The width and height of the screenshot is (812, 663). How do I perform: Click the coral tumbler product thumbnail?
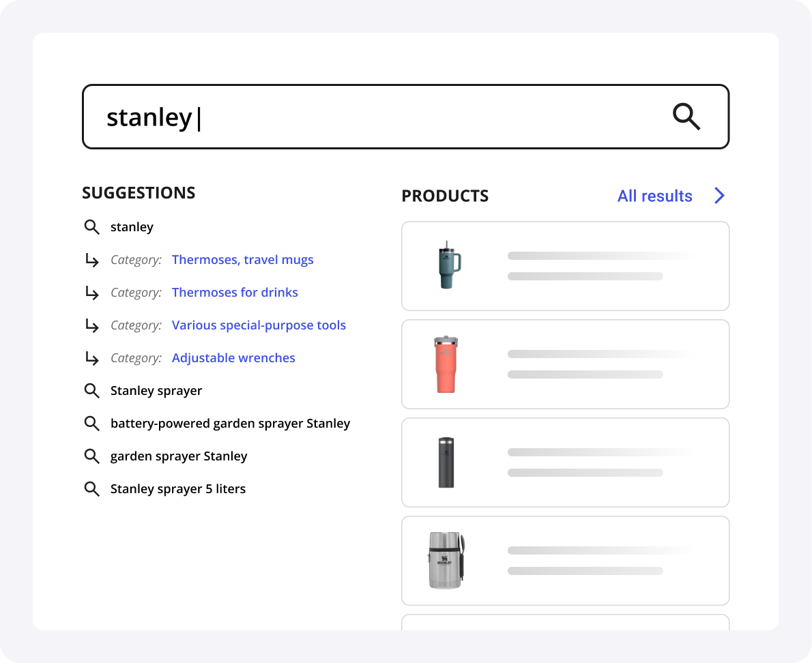click(447, 364)
